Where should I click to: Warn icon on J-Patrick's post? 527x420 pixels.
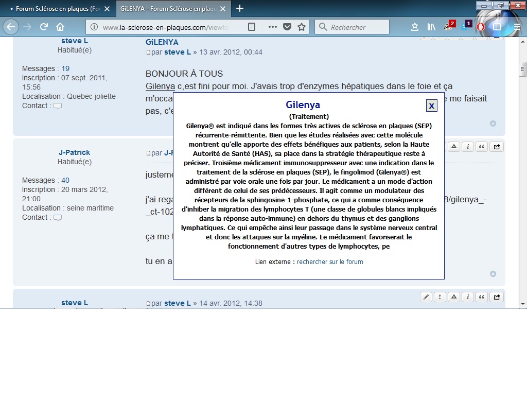point(454,147)
